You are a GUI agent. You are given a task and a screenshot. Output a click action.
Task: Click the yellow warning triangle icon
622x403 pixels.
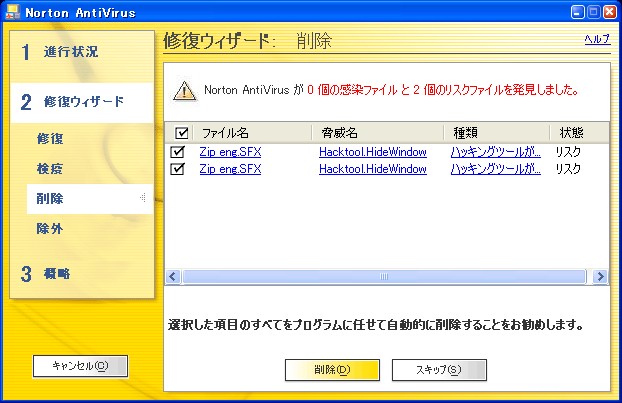[184, 90]
